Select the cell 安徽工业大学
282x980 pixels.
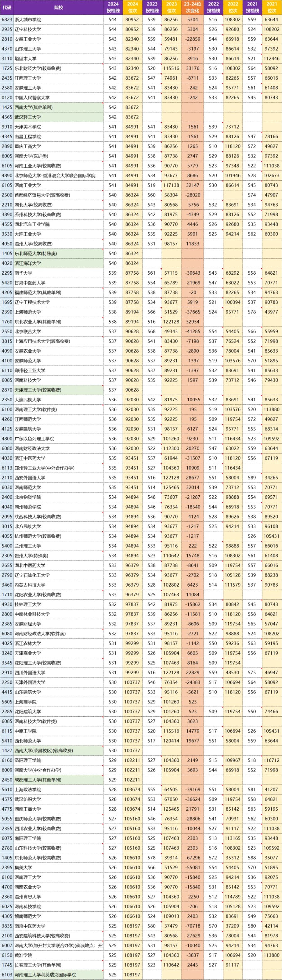click(59, 39)
